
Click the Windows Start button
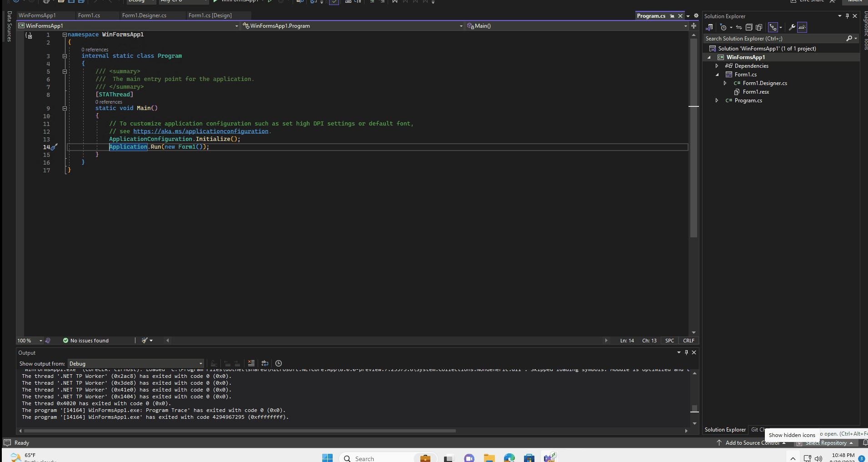click(327, 458)
